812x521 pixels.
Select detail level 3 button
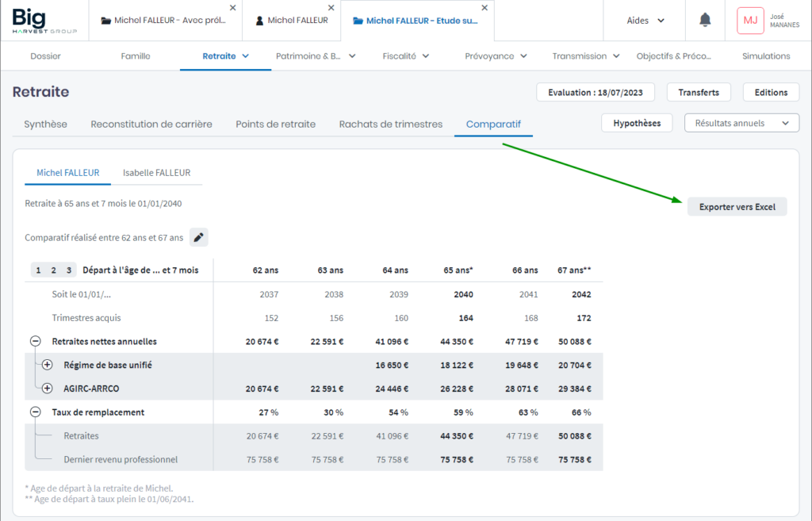[69, 270]
